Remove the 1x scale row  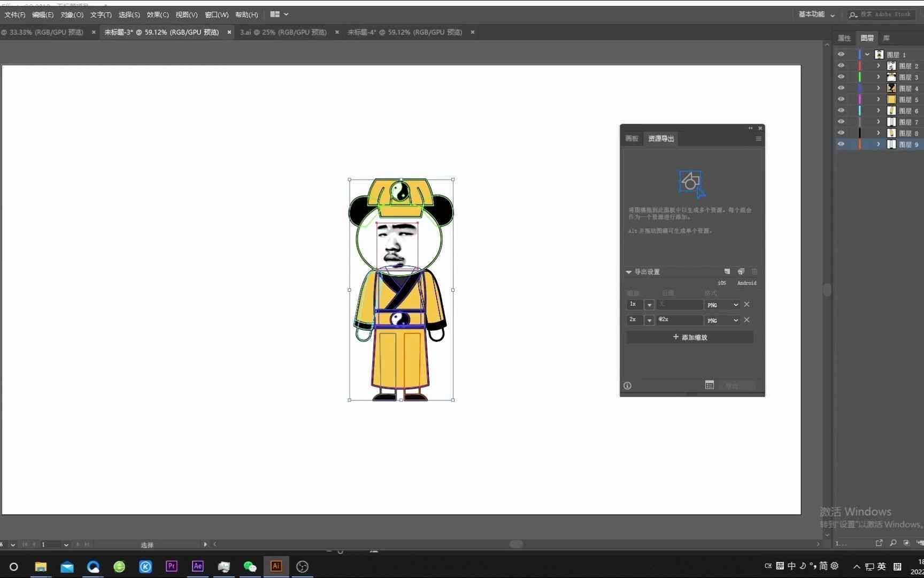click(x=747, y=305)
